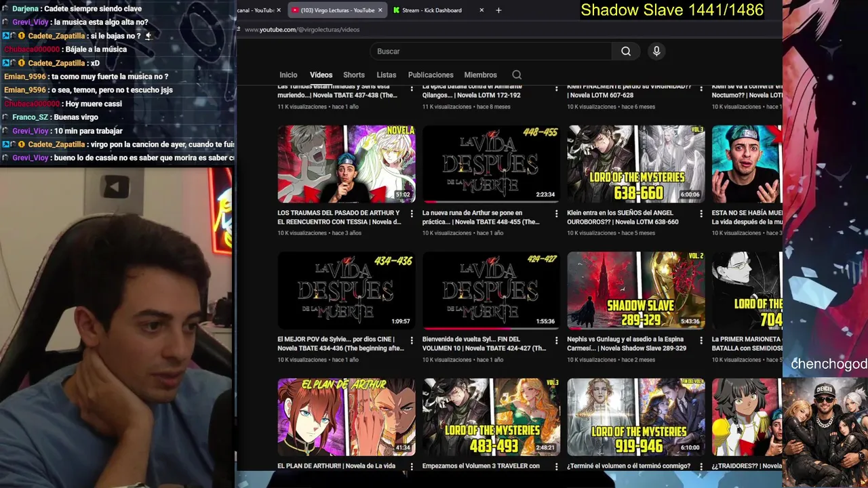
Task: Click chat username Franco_SZ
Action: click(30, 117)
